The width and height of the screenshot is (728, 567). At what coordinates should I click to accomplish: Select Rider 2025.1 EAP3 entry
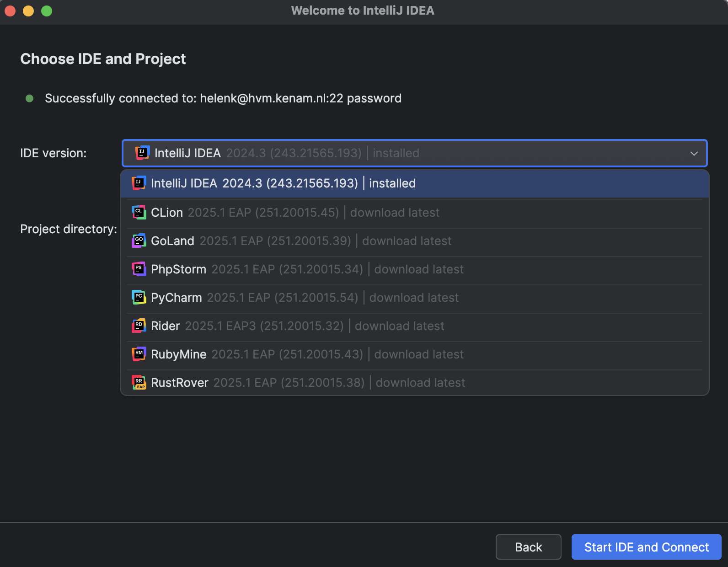(297, 326)
